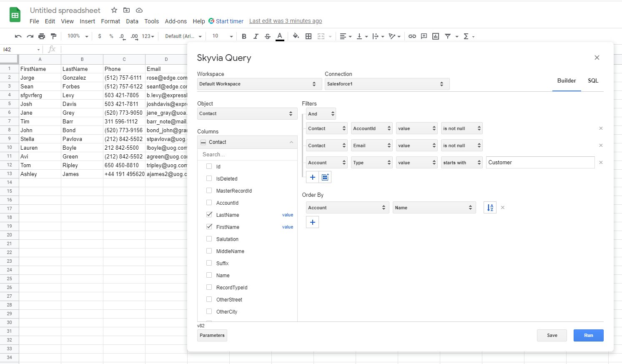Click the print icon
This screenshot has height=364, width=622.
tap(42, 36)
